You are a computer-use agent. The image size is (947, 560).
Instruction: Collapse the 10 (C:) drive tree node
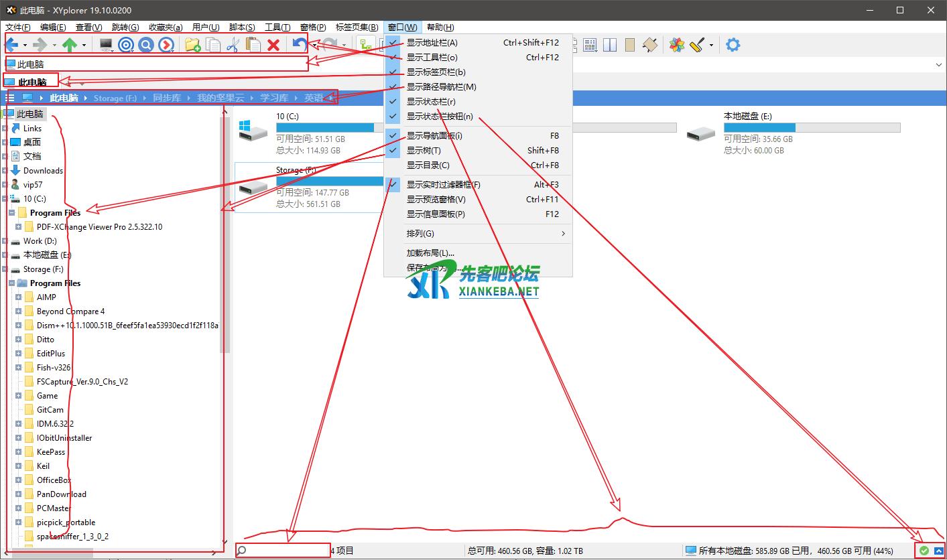coord(5,199)
